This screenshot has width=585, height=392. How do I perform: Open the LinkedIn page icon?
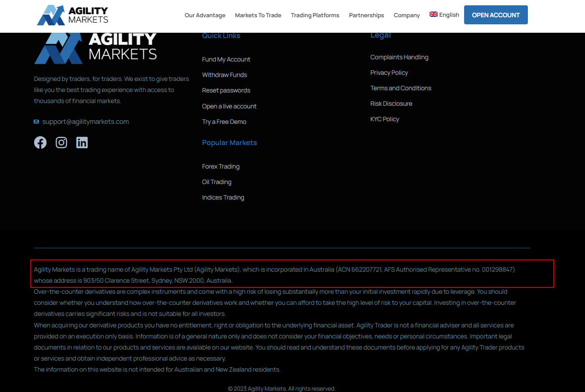pos(82,142)
